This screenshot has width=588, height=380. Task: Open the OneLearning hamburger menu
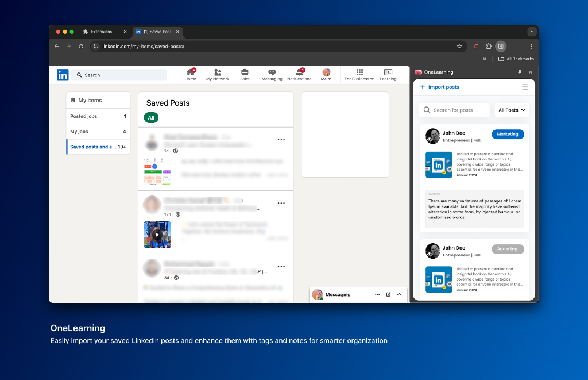point(525,87)
